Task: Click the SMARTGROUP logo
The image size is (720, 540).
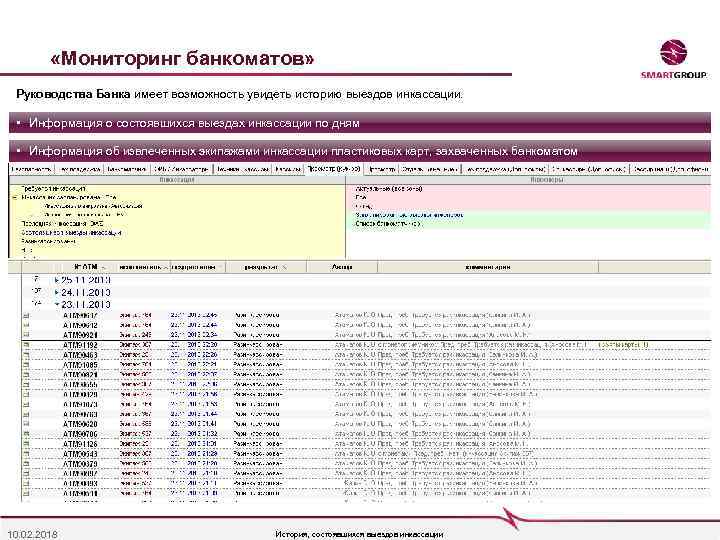Action: 673,60
